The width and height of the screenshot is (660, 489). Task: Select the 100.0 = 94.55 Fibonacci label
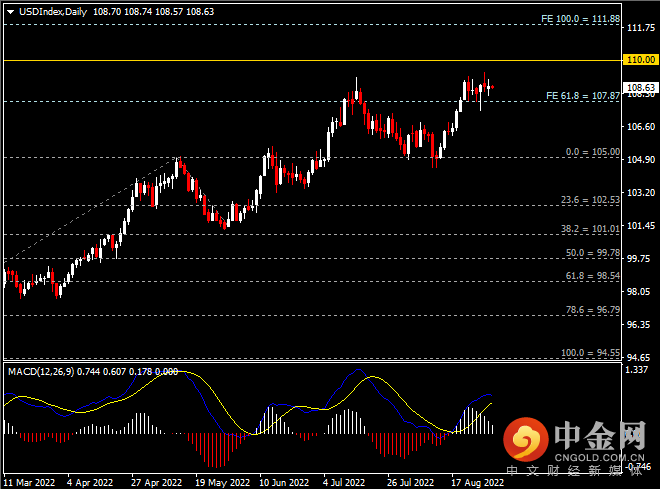[591, 353]
